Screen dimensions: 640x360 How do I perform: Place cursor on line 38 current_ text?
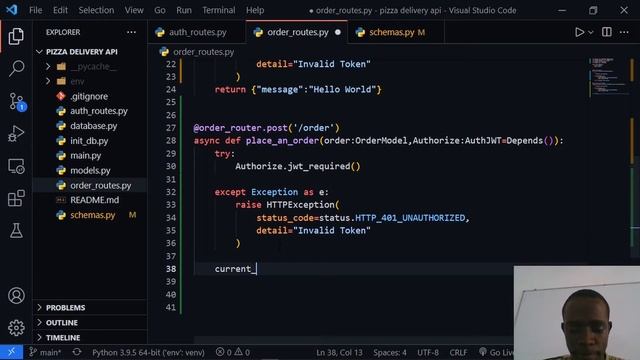[x=235, y=269]
